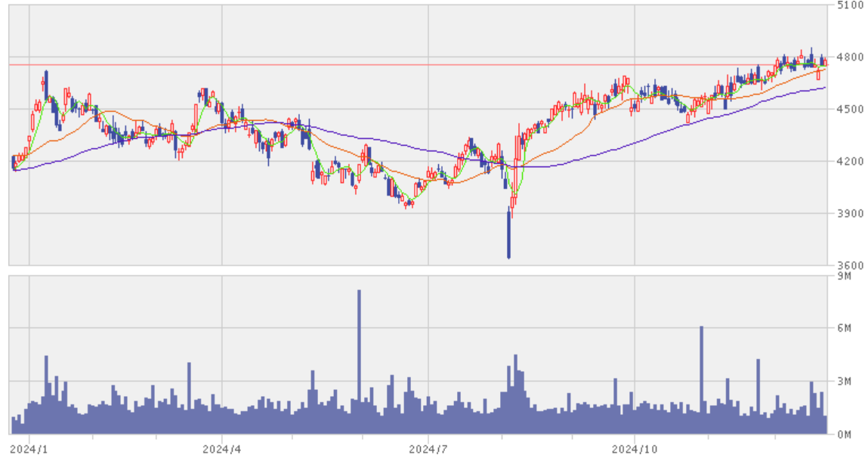The height and width of the screenshot is (458, 868).
Task: Click the 4800 price axis label
Action: click(851, 57)
